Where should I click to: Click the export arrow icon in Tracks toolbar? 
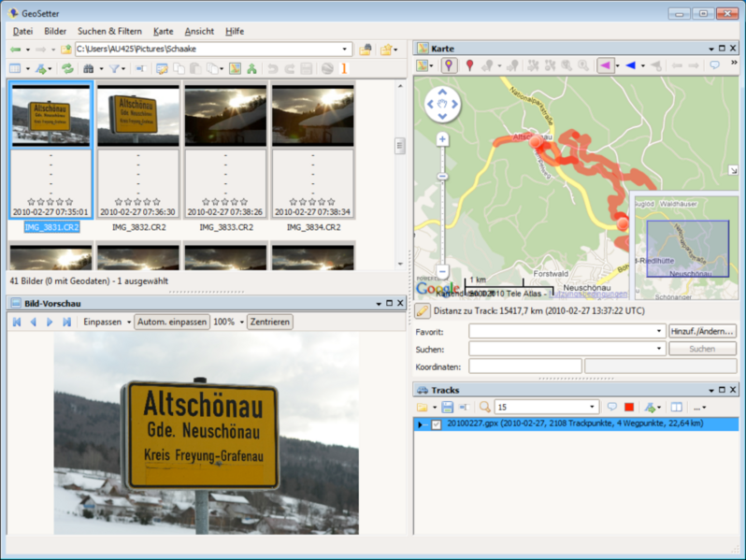tap(650, 407)
